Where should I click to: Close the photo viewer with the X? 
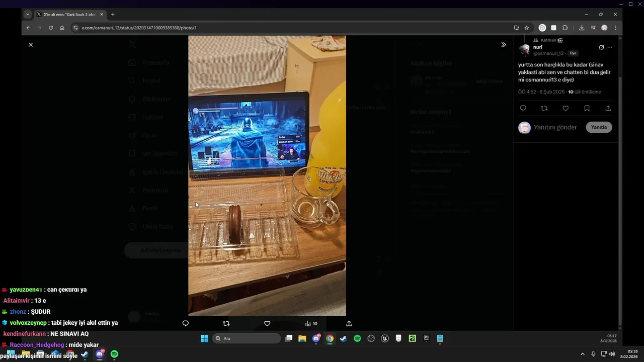click(x=31, y=45)
